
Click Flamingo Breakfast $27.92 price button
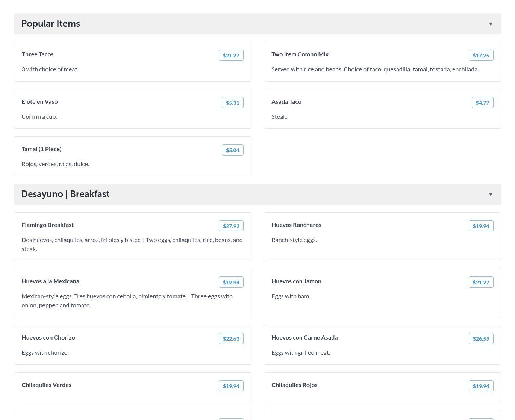click(231, 226)
